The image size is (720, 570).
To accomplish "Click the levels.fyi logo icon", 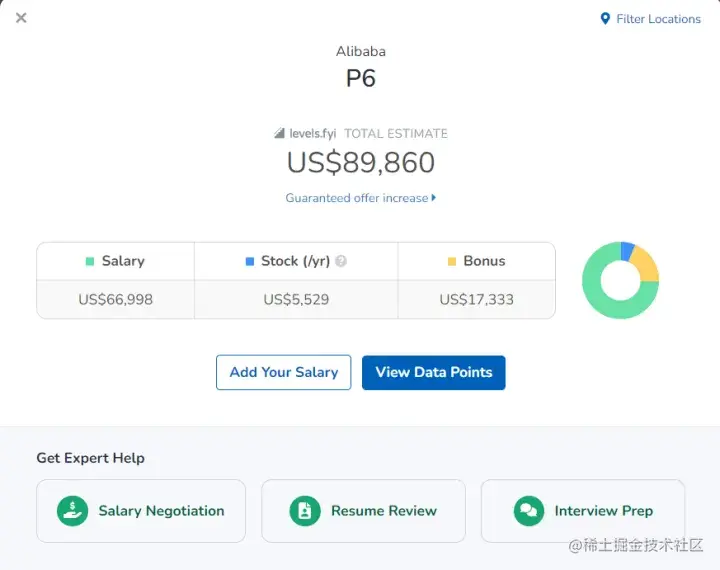I will pyautogui.click(x=279, y=133).
